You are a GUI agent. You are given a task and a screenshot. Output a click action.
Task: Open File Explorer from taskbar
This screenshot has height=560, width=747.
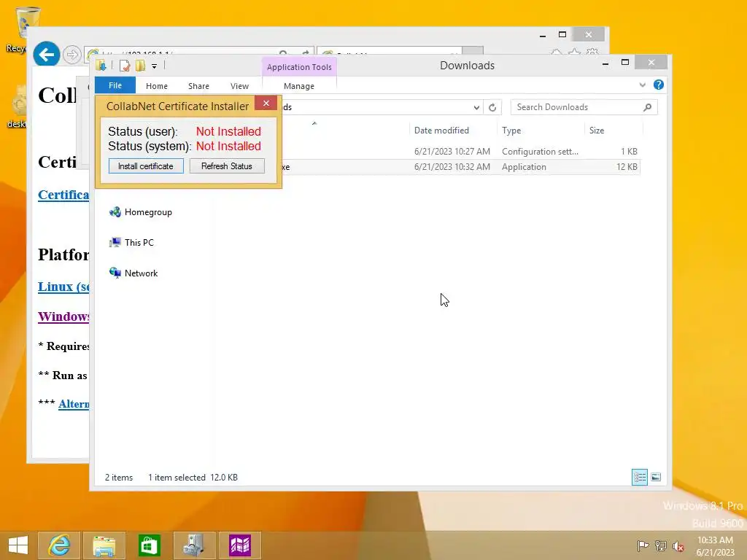[104, 545]
